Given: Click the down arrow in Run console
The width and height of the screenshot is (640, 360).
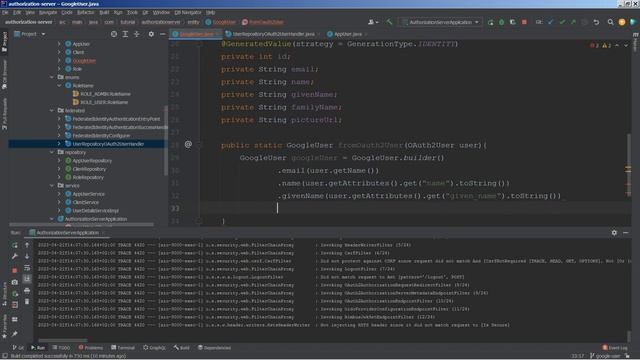Looking at the screenshot, I should [x=27, y=256].
